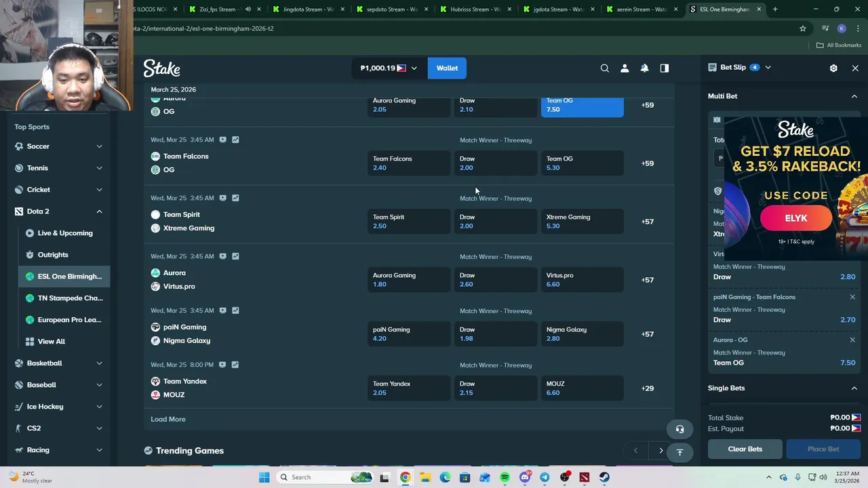Open Telegram from the taskbar
868x488 pixels.
[545, 477]
